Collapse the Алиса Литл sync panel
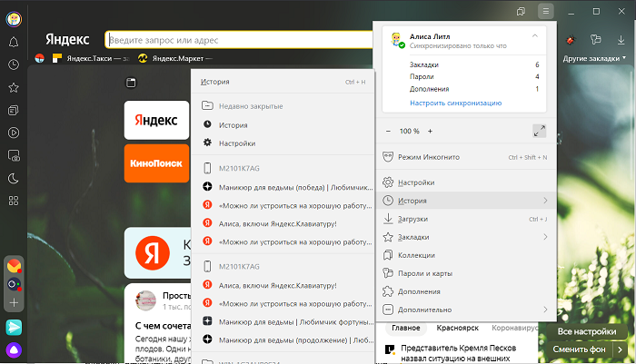Viewport: 636px width, 364px height. tap(535, 36)
